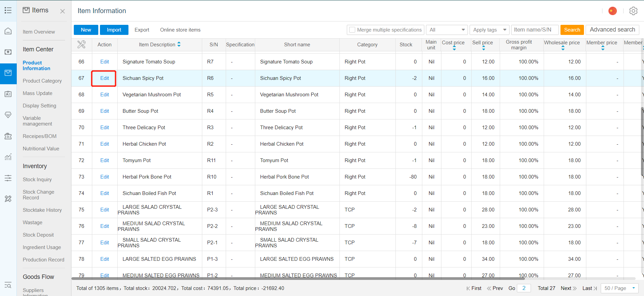Click the Go page number field
The width and height of the screenshot is (644, 296).
coord(524,288)
